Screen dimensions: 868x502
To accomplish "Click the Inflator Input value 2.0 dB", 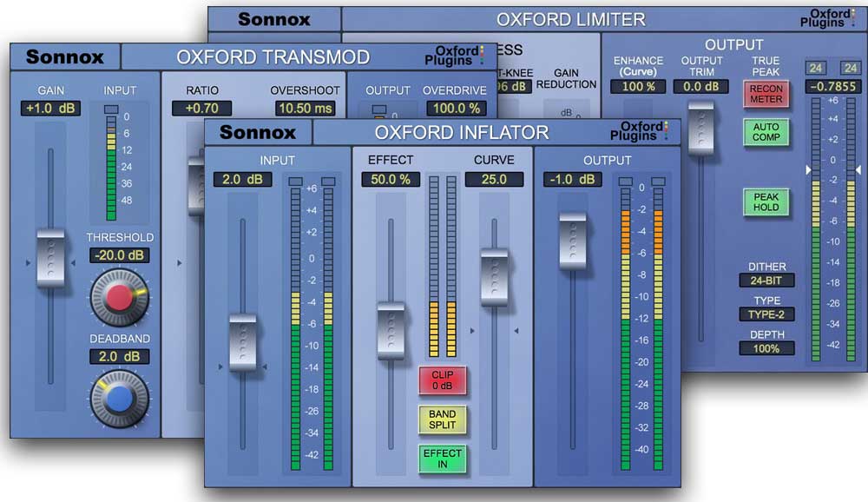I will point(242,180).
